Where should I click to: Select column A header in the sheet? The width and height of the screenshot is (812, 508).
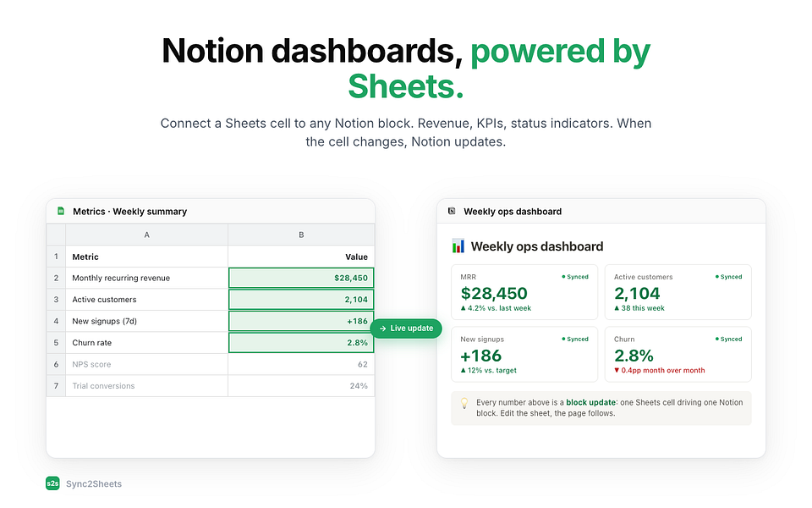tap(146, 235)
